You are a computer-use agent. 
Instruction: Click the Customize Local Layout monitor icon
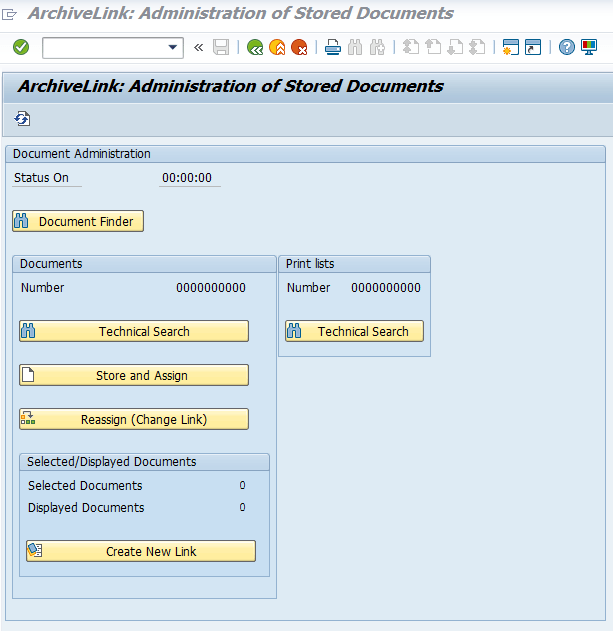(589, 47)
